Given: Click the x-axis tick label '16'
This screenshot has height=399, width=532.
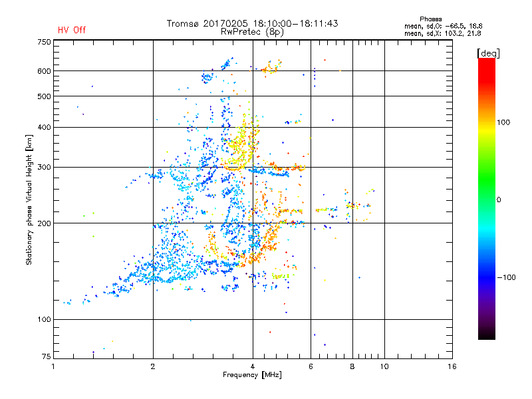Looking at the screenshot, I should tap(452, 366).
